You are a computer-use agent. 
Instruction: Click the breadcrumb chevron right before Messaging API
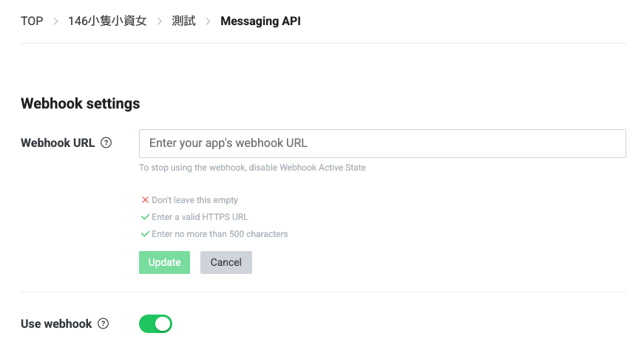tap(208, 21)
